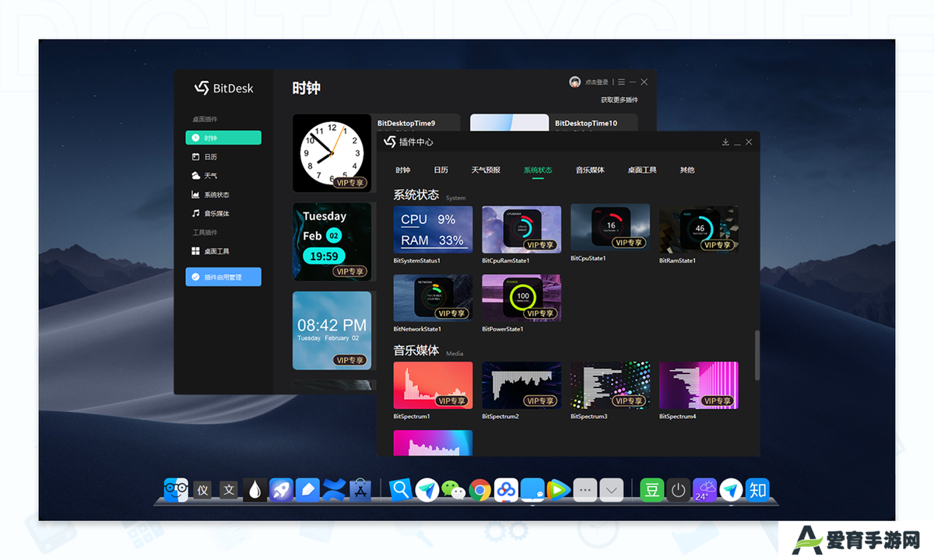Select the analog clock thumbnail in BitDesk
Viewport: 934px width, 560px height.
tap(332, 153)
